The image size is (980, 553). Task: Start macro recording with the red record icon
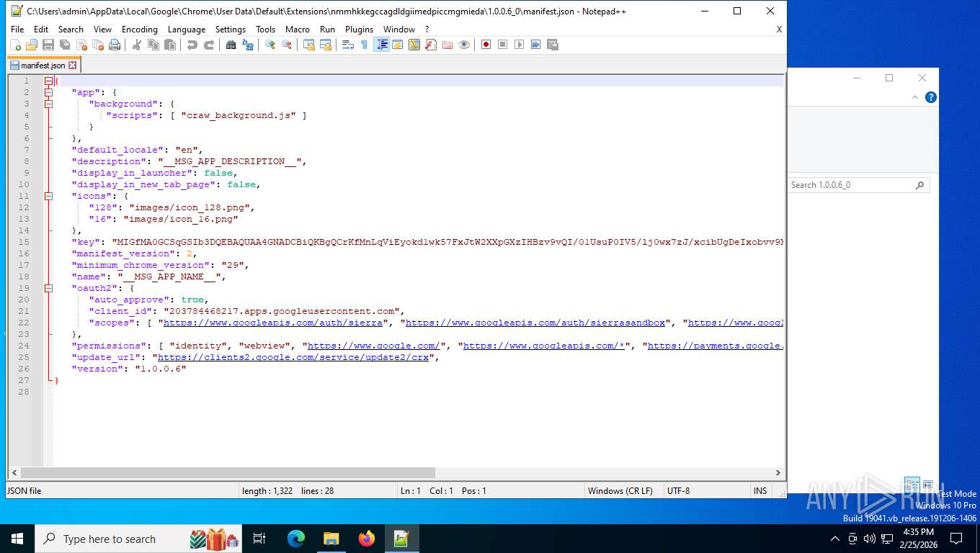click(x=486, y=45)
